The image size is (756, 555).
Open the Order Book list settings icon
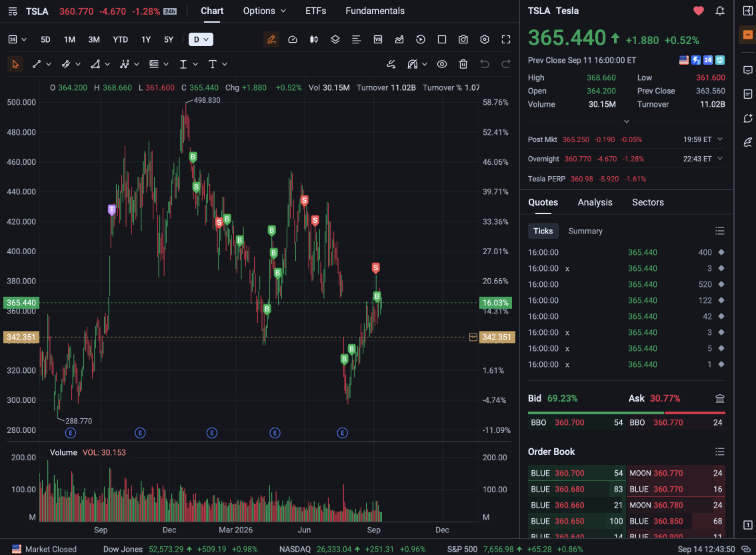pyautogui.click(x=720, y=452)
